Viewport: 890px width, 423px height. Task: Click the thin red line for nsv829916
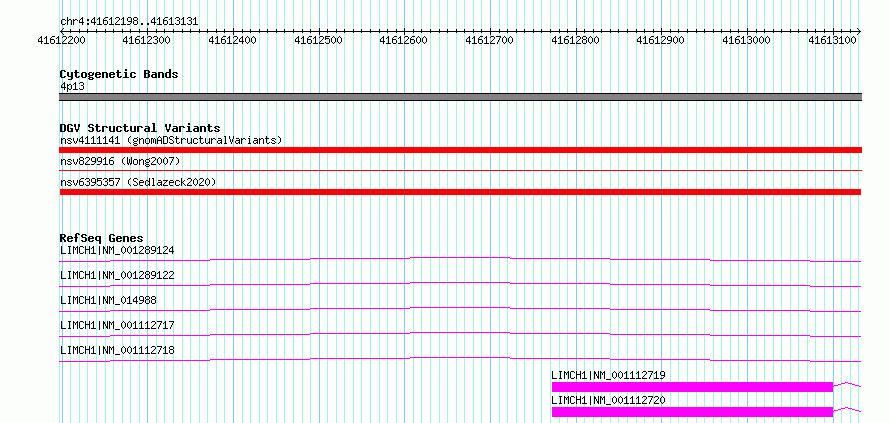point(460,170)
